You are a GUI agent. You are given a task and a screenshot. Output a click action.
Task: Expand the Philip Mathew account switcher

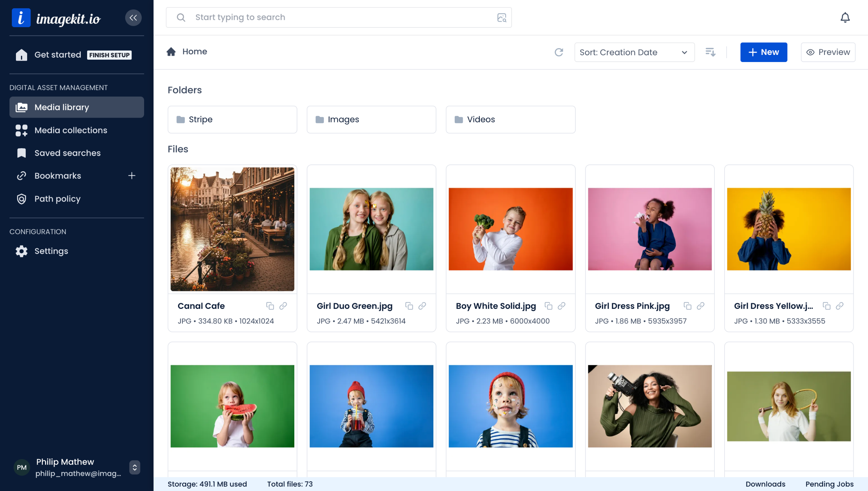(x=135, y=467)
